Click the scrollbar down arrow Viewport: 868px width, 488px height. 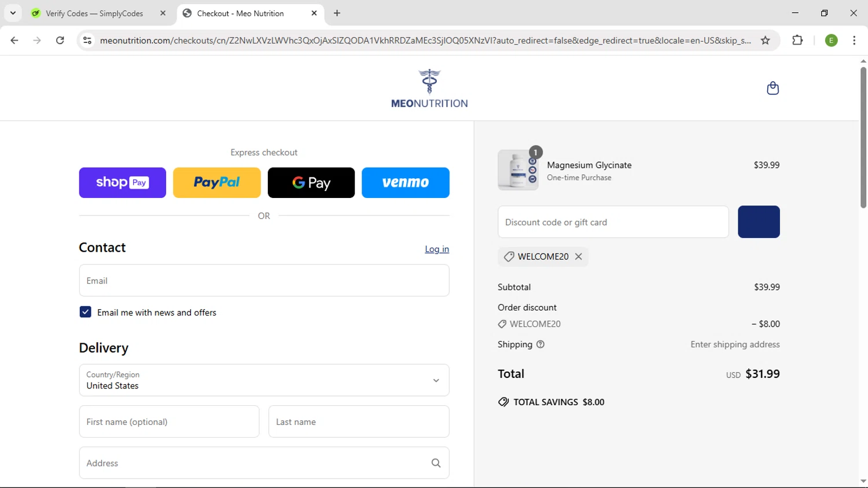pos(863,482)
